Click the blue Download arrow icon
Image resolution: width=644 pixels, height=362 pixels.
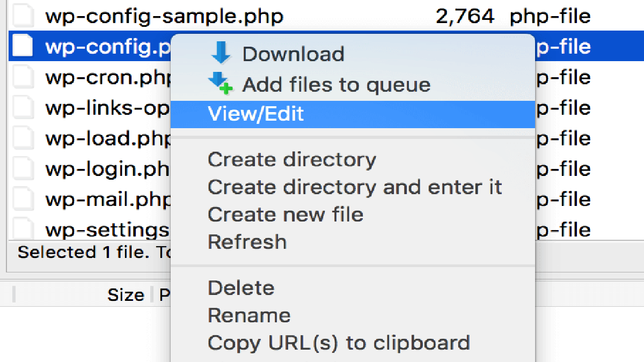click(x=221, y=54)
